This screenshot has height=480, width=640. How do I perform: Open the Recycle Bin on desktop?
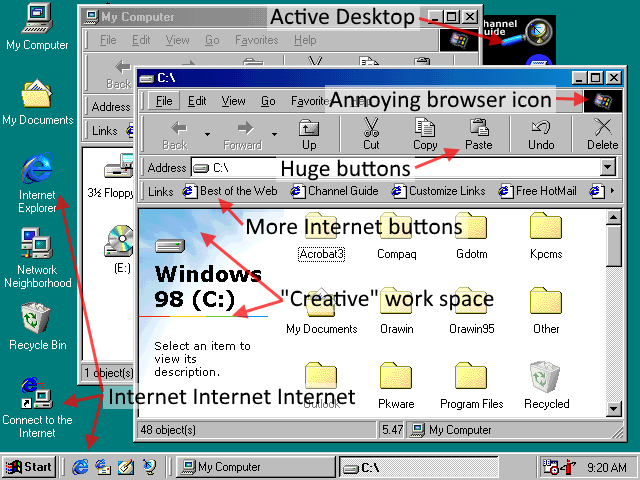[x=37, y=327]
